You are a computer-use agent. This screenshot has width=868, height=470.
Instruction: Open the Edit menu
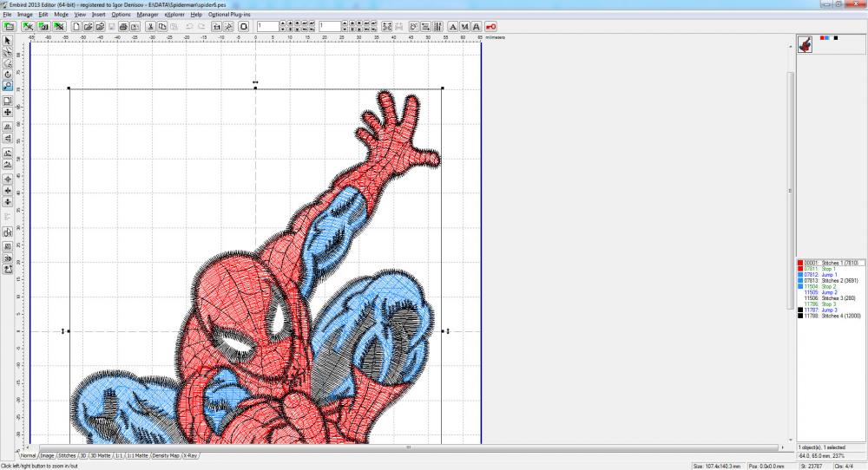pos(43,15)
